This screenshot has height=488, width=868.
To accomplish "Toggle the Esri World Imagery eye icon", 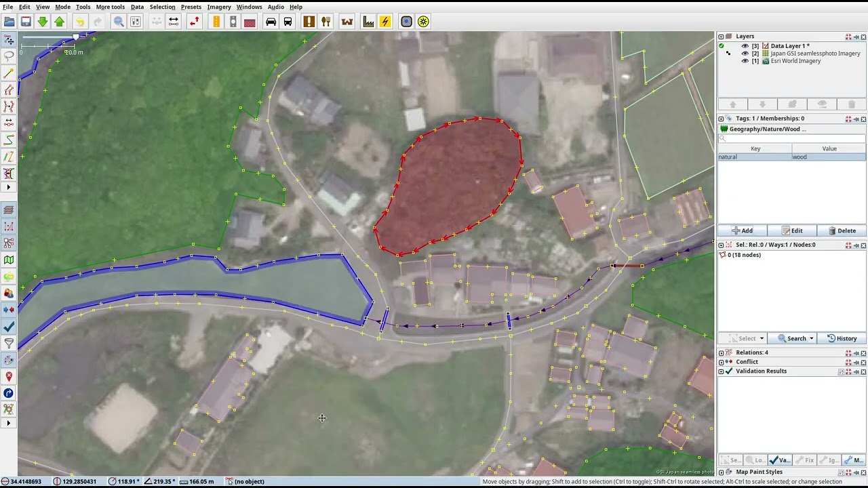I will pos(745,61).
